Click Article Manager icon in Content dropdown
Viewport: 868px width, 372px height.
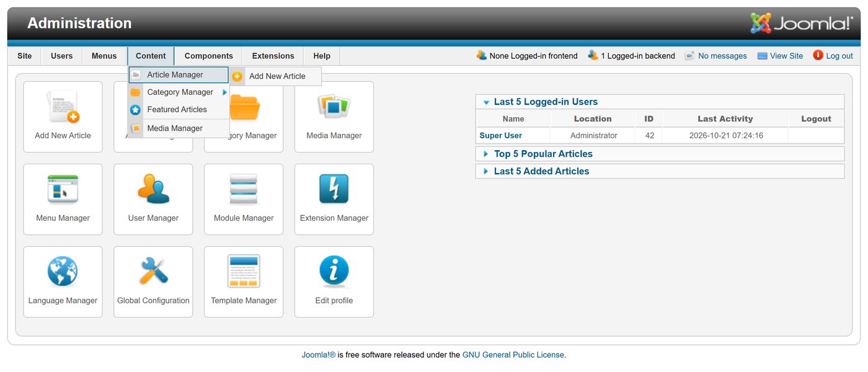tap(136, 75)
